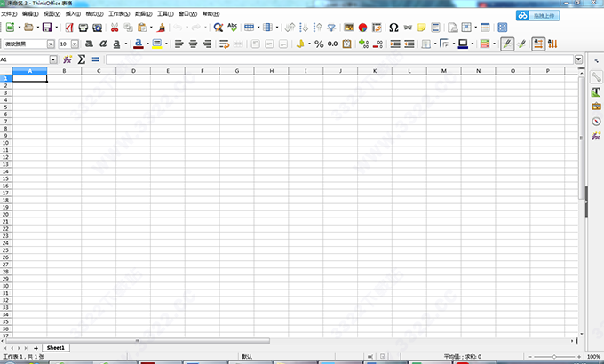The height and width of the screenshot is (364, 604).
Task: Open background color dropdown arrow
Action: [166, 44]
